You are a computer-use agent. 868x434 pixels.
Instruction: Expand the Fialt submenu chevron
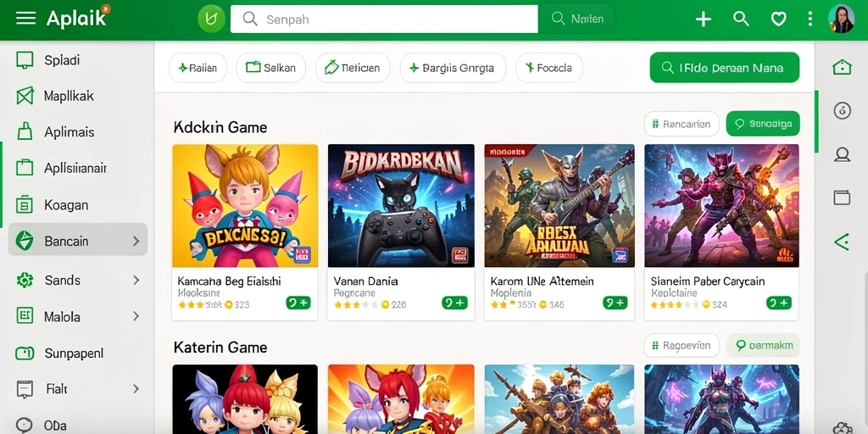tap(136, 389)
